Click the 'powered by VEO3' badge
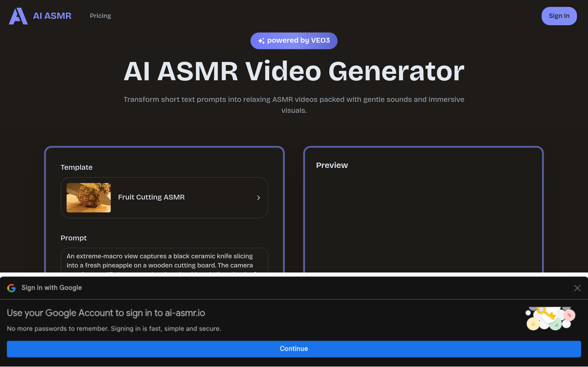 point(294,40)
